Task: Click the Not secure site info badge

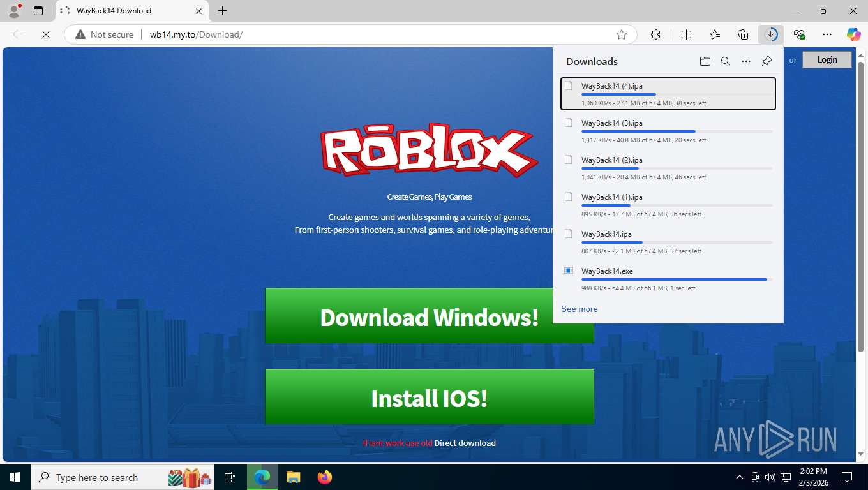Action: tap(104, 34)
